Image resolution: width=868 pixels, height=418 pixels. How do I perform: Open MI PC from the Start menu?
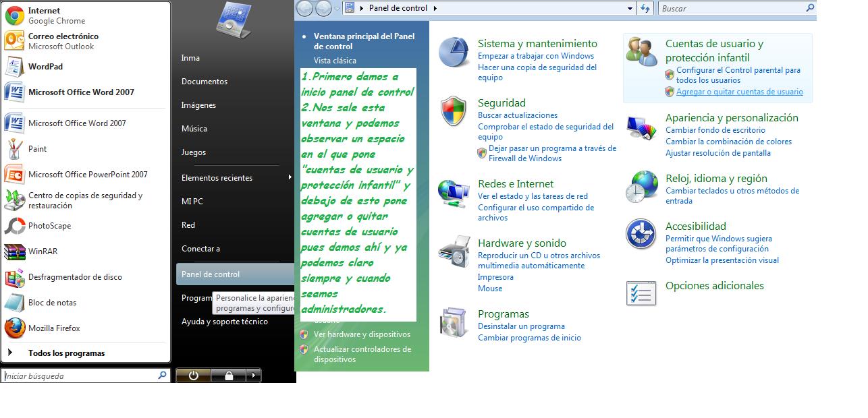click(192, 202)
